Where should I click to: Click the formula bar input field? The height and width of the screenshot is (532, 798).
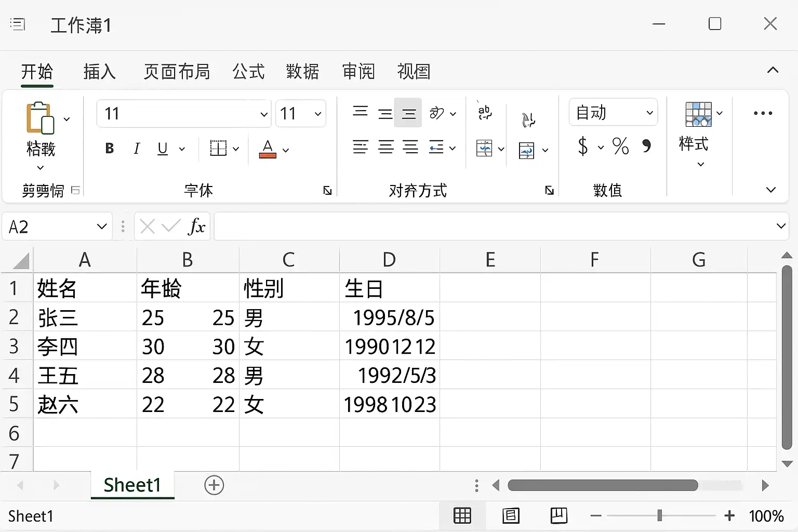click(x=494, y=227)
